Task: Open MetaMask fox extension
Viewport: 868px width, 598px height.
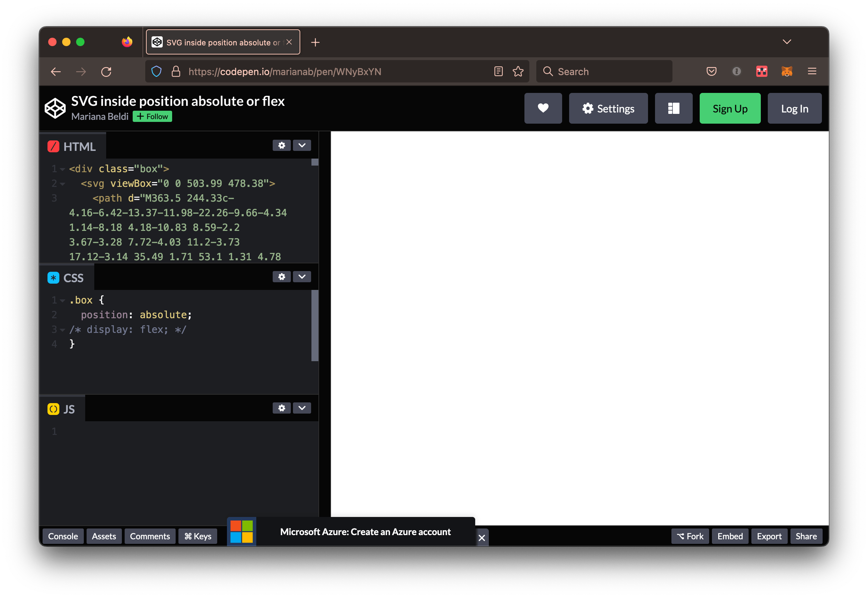Action: (787, 71)
